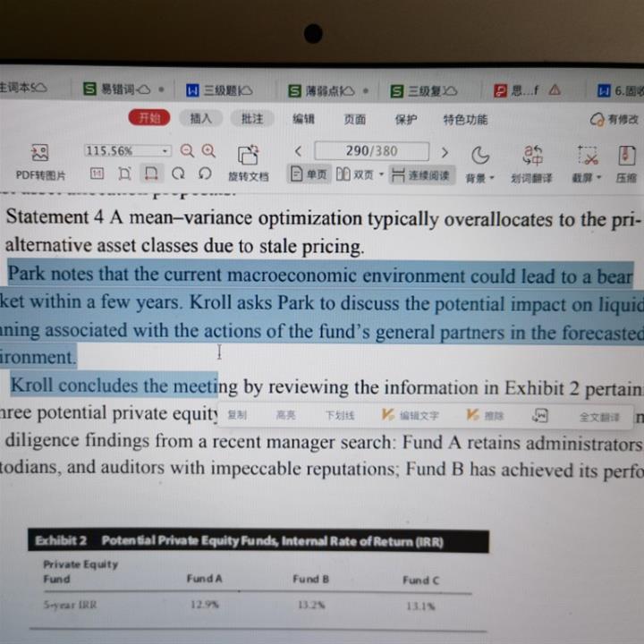The width and height of the screenshot is (644, 644).
Task: Select the 页面 ribbon tab
Action: [354, 120]
